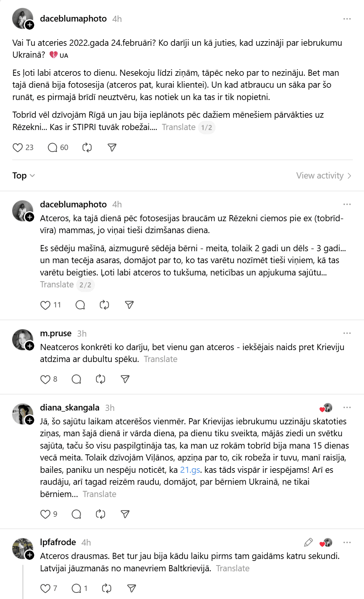Share the main post via paper plane icon
The image size is (364, 599).
pos(112,147)
